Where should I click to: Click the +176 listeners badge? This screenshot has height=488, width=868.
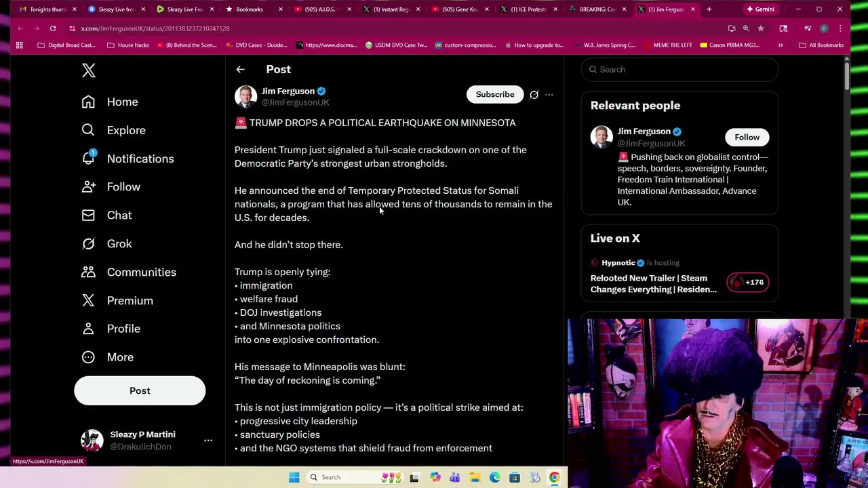pyautogui.click(x=748, y=283)
